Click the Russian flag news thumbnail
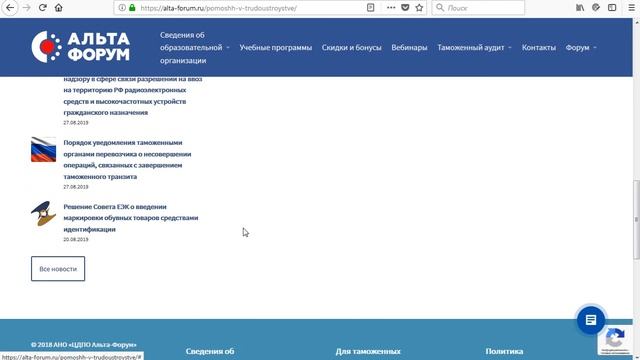The width and height of the screenshot is (640, 360). click(43, 149)
